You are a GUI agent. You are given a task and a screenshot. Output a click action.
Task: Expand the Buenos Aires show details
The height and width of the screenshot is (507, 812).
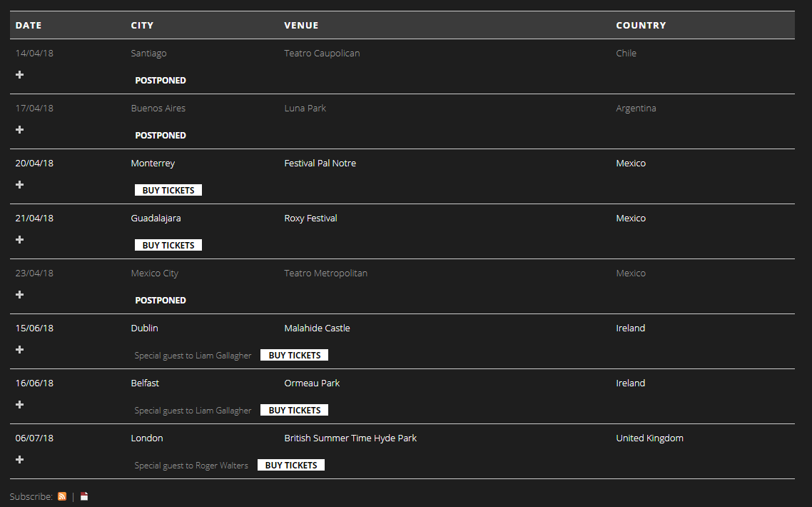pos(20,129)
